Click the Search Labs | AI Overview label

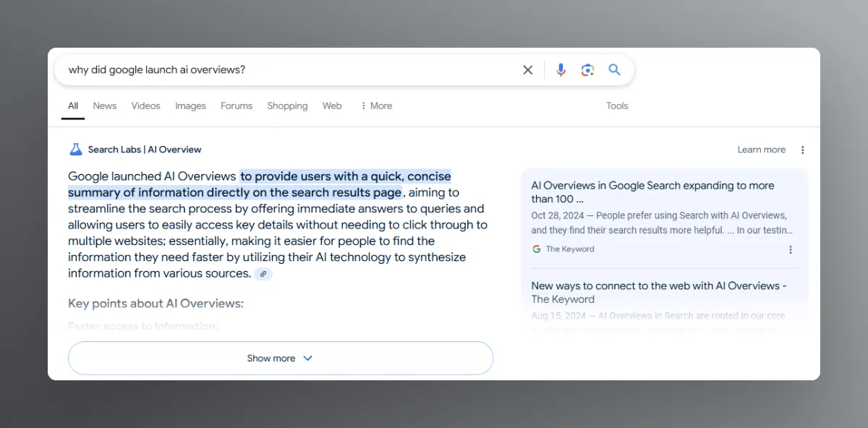pyautogui.click(x=145, y=150)
